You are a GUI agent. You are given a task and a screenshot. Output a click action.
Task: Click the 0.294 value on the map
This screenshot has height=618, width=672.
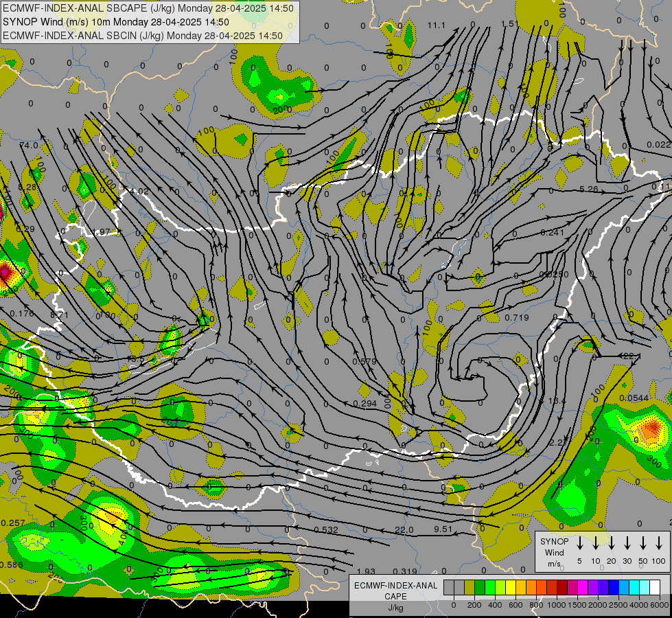click(364, 404)
